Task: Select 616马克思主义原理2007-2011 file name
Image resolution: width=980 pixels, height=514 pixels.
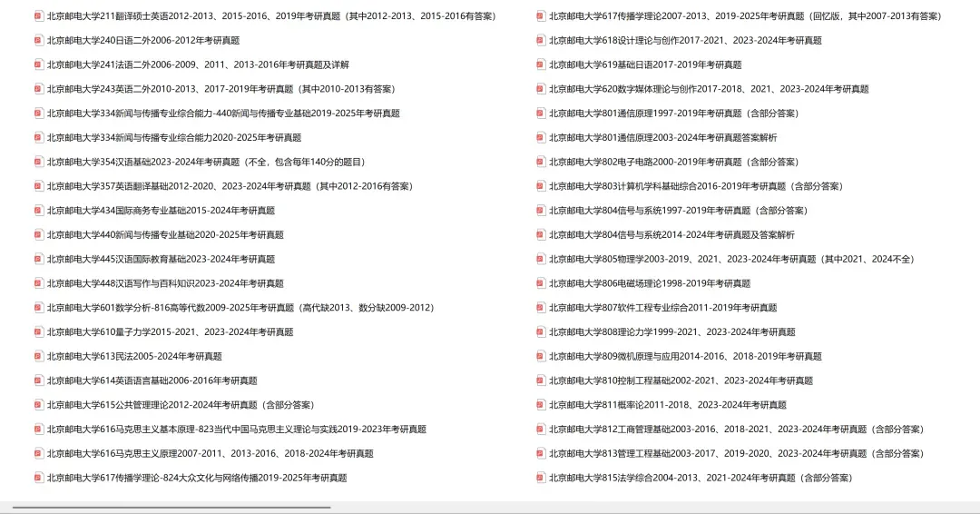Action: [210, 454]
